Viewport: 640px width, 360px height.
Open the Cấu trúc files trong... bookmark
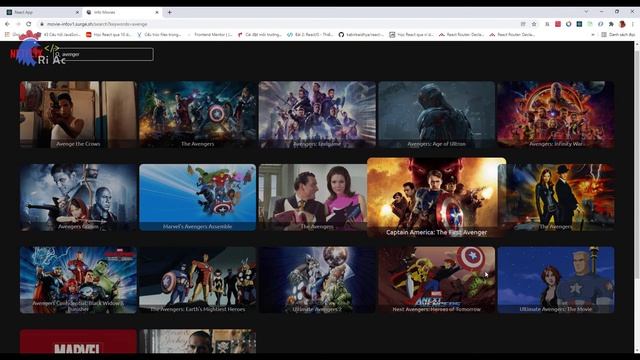[x=159, y=35]
